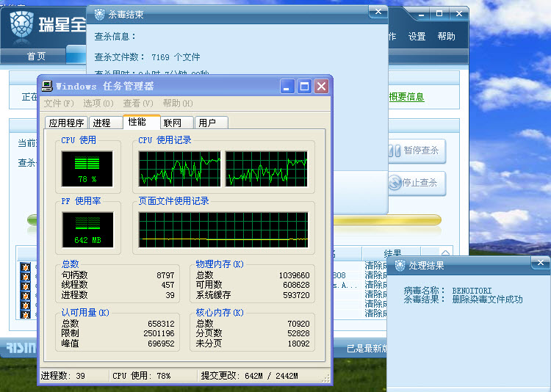Open the 概要信息 link
The width and height of the screenshot is (551, 392).
click(x=406, y=97)
